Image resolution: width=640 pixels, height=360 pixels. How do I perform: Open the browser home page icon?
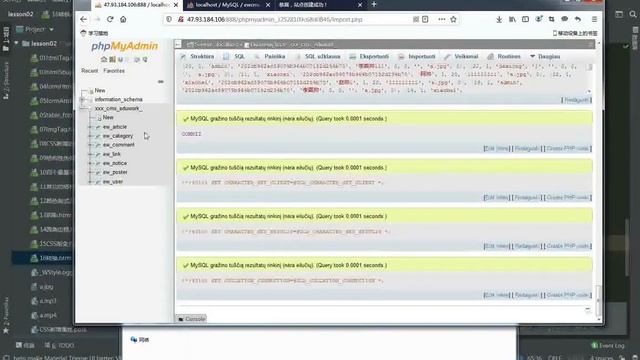coord(123,19)
